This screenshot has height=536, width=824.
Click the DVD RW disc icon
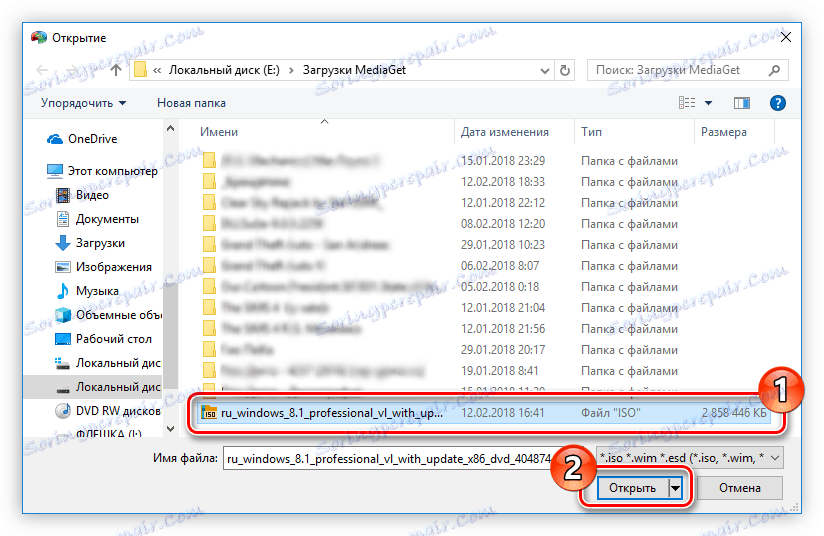63,411
